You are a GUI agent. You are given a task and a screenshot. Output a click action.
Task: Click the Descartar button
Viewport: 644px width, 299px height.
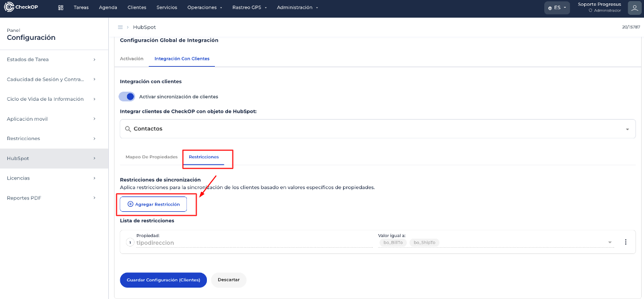[x=229, y=280]
